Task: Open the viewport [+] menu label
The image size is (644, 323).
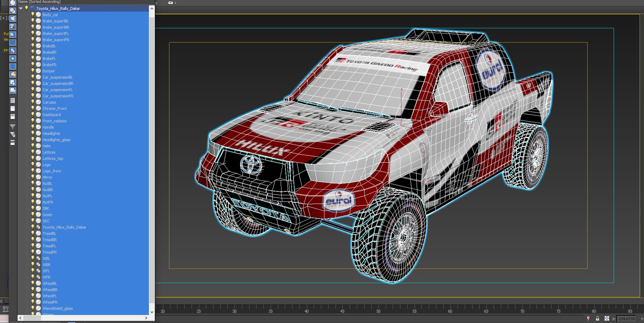Action: (4, 18)
